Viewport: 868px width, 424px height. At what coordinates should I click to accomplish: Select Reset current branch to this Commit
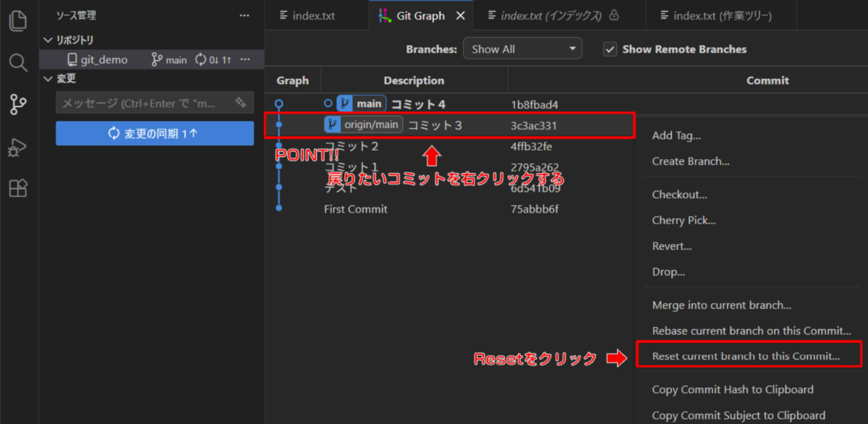click(x=746, y=356)
